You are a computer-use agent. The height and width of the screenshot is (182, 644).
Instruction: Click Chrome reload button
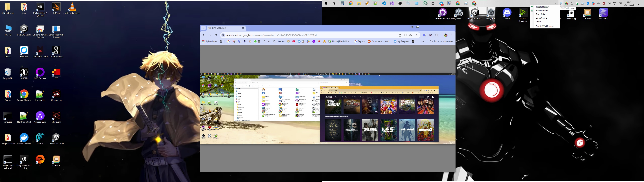216,35
